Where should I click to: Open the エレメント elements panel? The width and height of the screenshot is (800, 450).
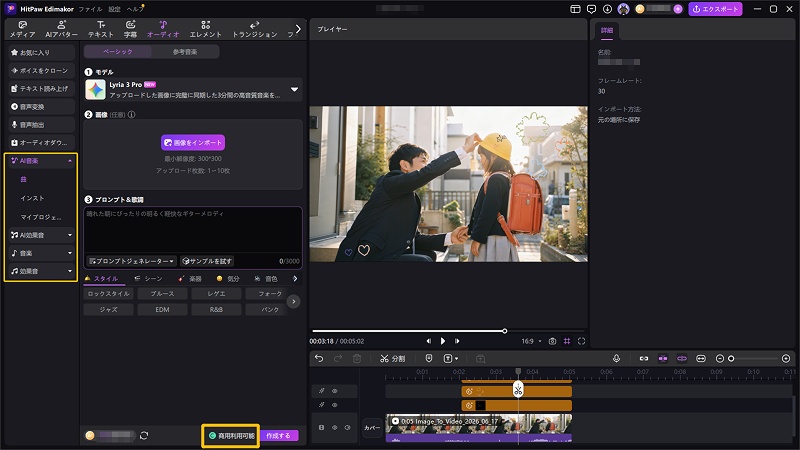point(206,29)
